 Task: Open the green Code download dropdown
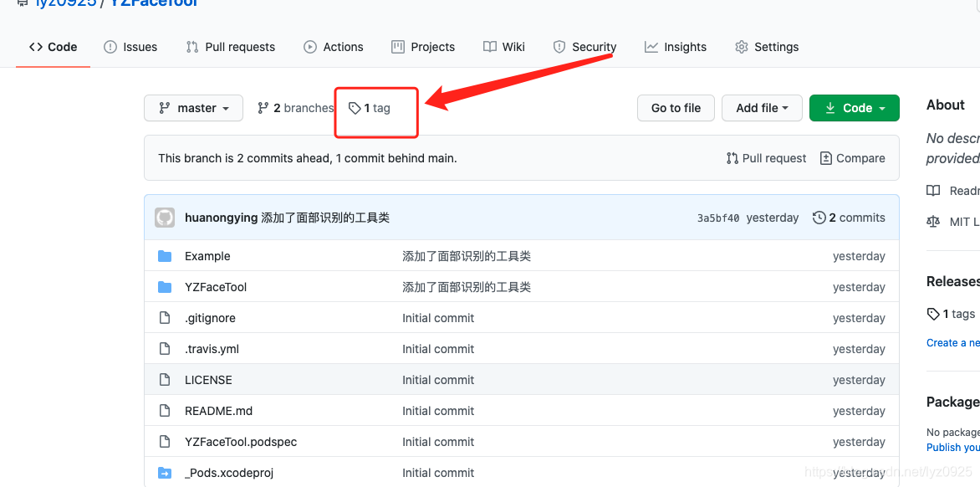pyautogui.click(x=855, y=108)
